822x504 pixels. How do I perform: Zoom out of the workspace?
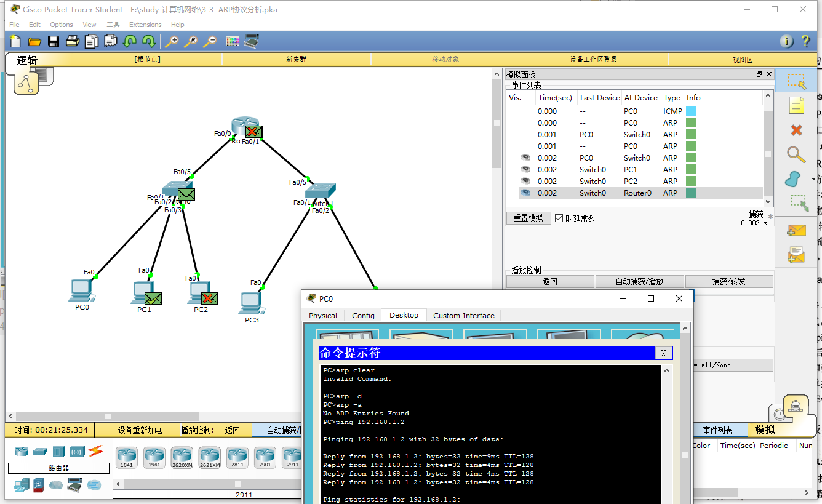click(x=210, y=41)
